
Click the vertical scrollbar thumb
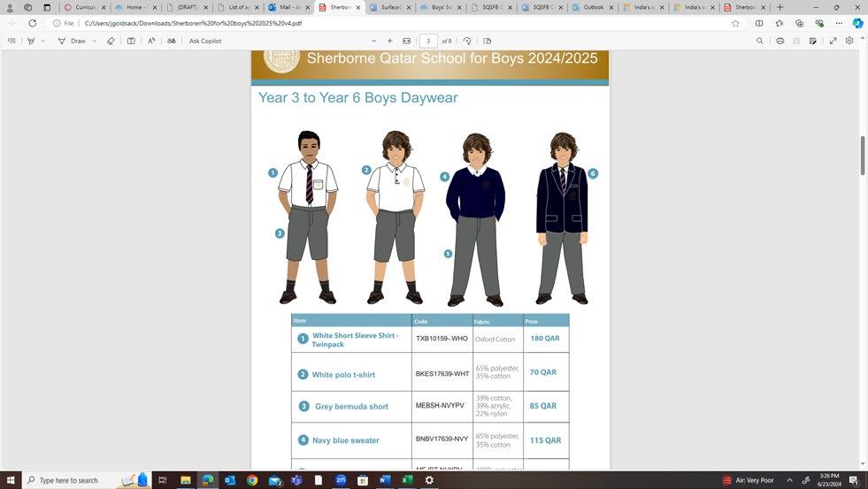point(863,156)
